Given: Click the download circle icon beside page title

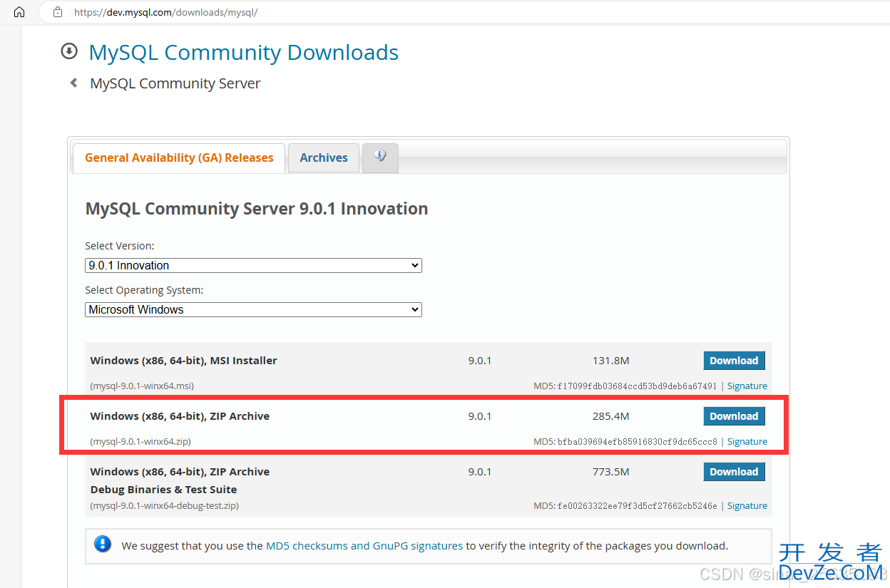Looking at the screenshot, I should tap(69, 51).
